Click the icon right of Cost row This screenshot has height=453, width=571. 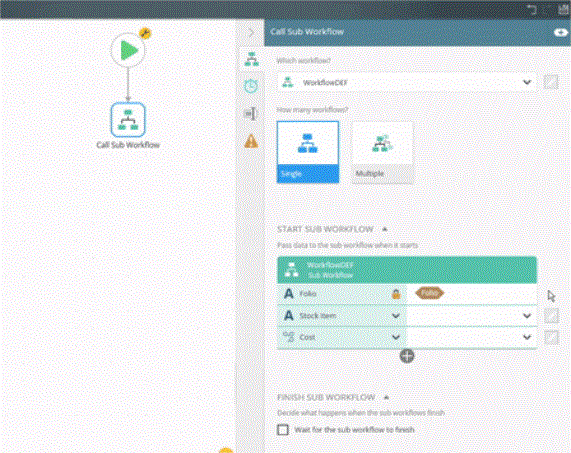click(x=551, y=338)
